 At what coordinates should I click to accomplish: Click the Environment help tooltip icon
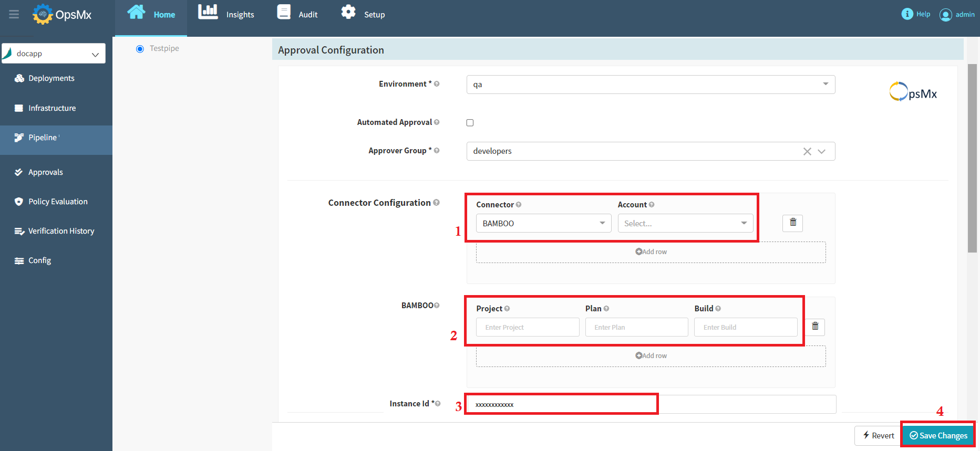pyautogui.click(x=437, y=84)
